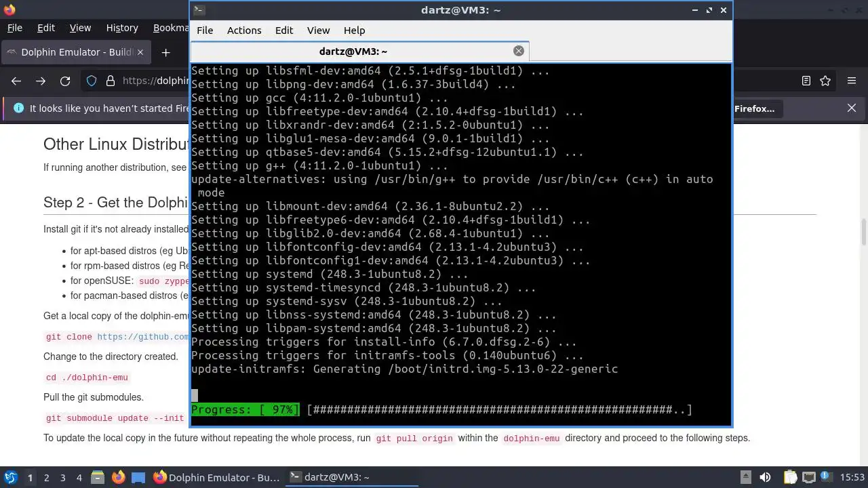868x488 pixels.
Task: Open the terminal Help menu
Action: 354,30
